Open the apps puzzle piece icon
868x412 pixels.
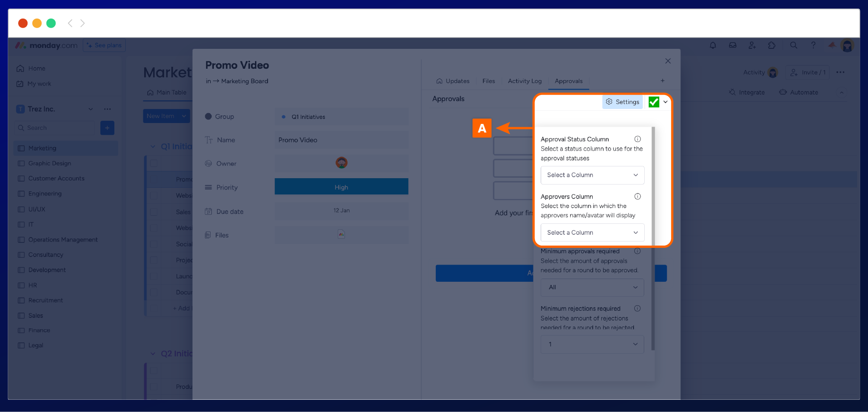tap(772, 45)
